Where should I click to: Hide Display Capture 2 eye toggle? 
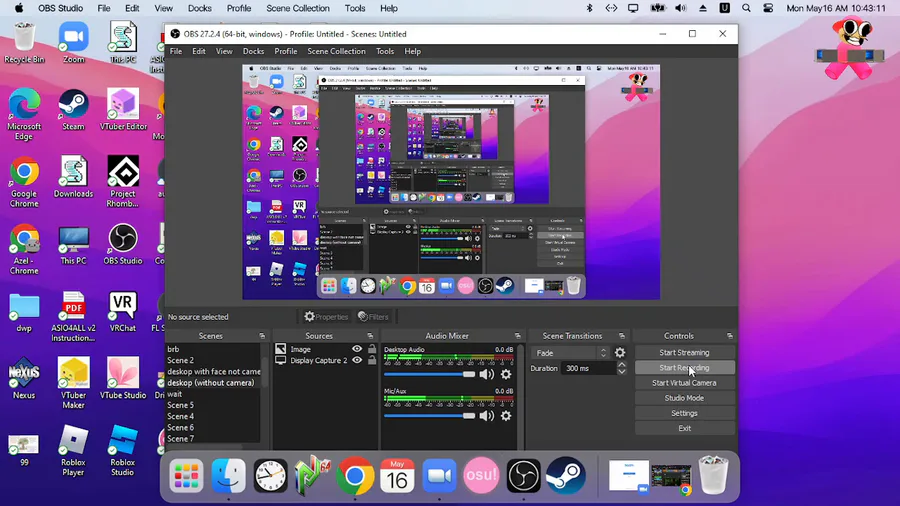(x=357, y=360)
